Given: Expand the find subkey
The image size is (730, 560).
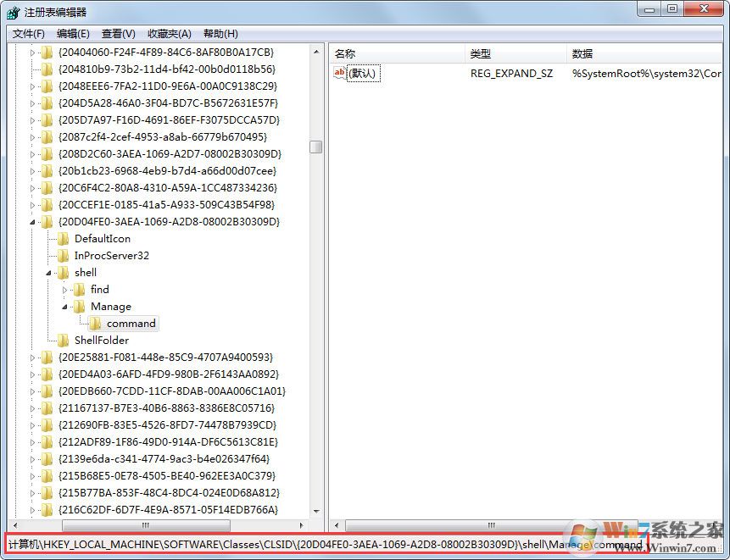Looking at the screenshot, I should coord(66,289).
